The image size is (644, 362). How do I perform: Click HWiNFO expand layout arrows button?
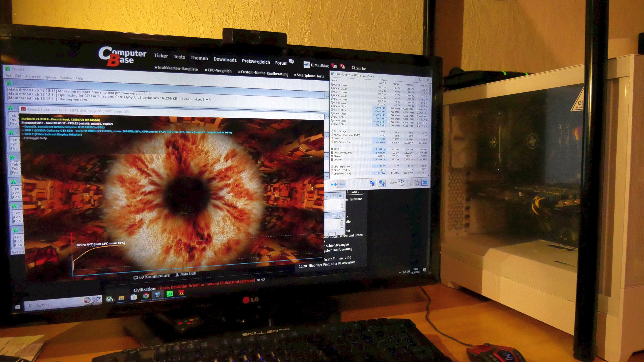[334, 184]
